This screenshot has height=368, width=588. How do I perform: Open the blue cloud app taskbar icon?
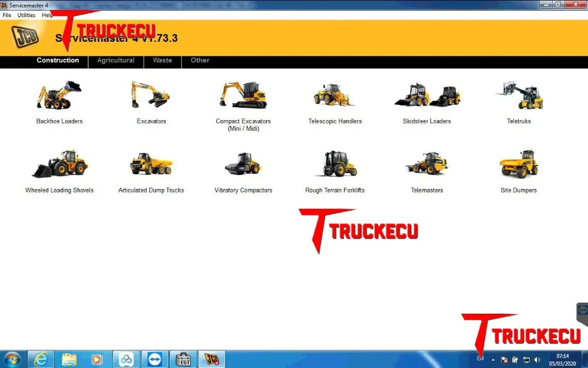[x=126, y=360]
